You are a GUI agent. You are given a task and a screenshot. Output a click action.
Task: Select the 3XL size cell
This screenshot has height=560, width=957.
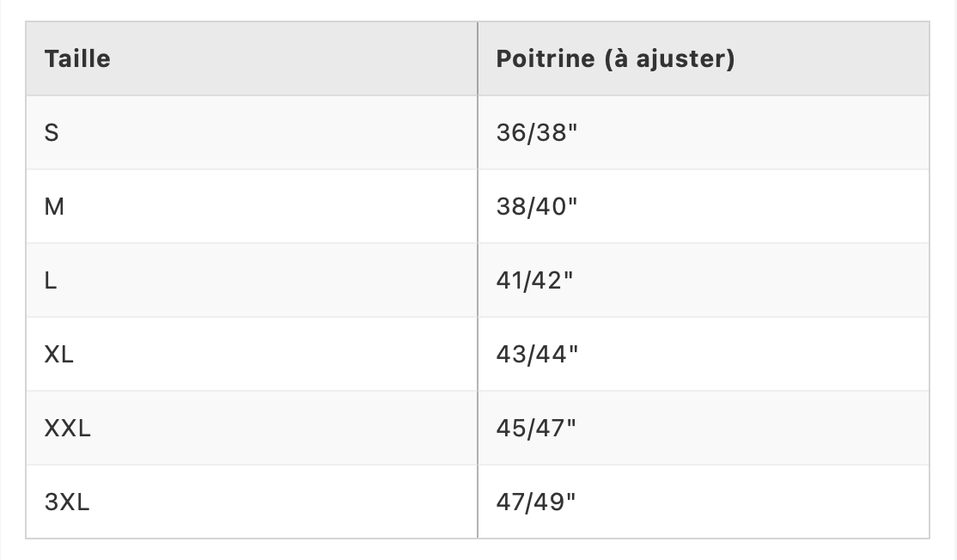tap(67, 502)
